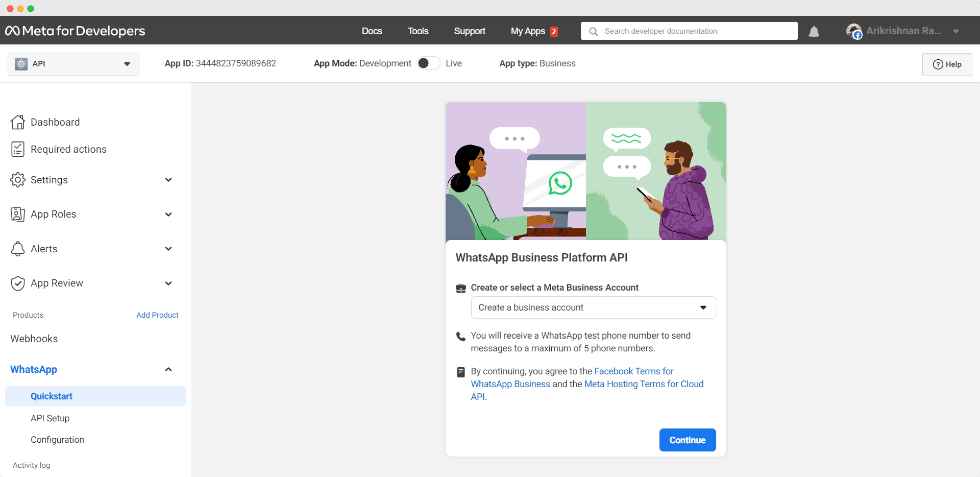Click the Alerts bell icon in sidebar
The width and height of the screenshot is (980, 477).
(x=18, y=249)
